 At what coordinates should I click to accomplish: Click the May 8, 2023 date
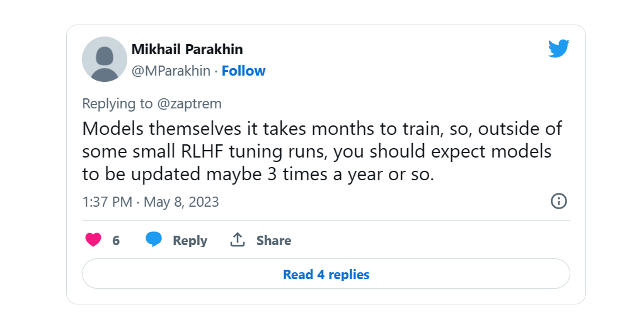click(181, 202)
